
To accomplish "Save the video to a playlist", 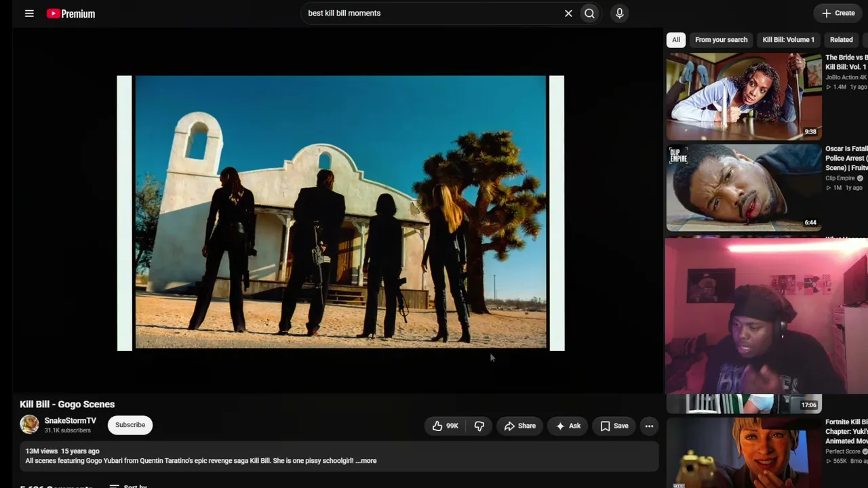I will tap(614, 426).
